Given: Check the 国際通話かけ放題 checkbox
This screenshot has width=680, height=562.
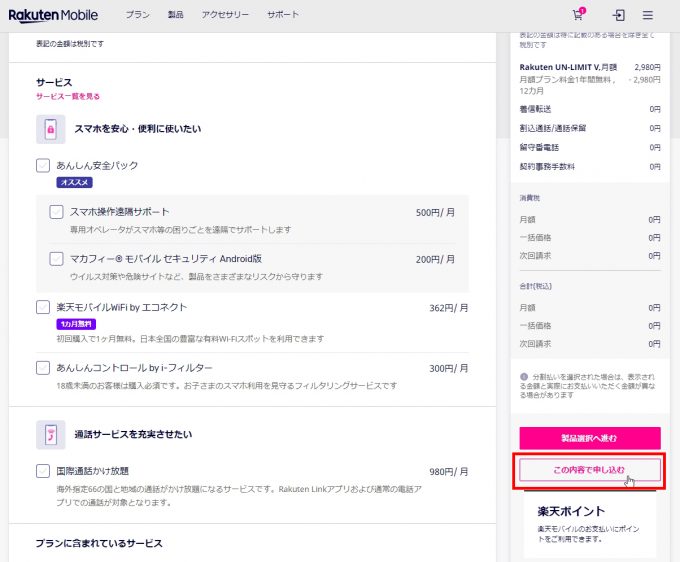Looking at the screenshot, I should [43, 471].
